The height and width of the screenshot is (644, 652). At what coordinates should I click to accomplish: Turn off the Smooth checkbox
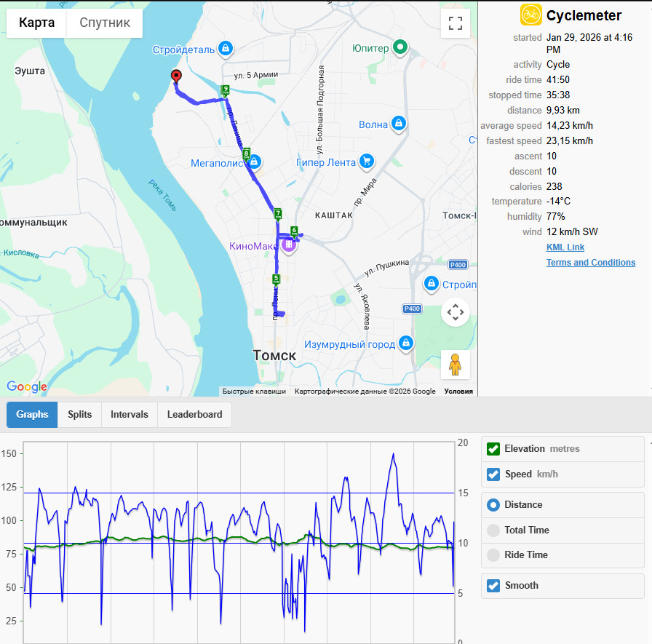[x=493, y=586]
